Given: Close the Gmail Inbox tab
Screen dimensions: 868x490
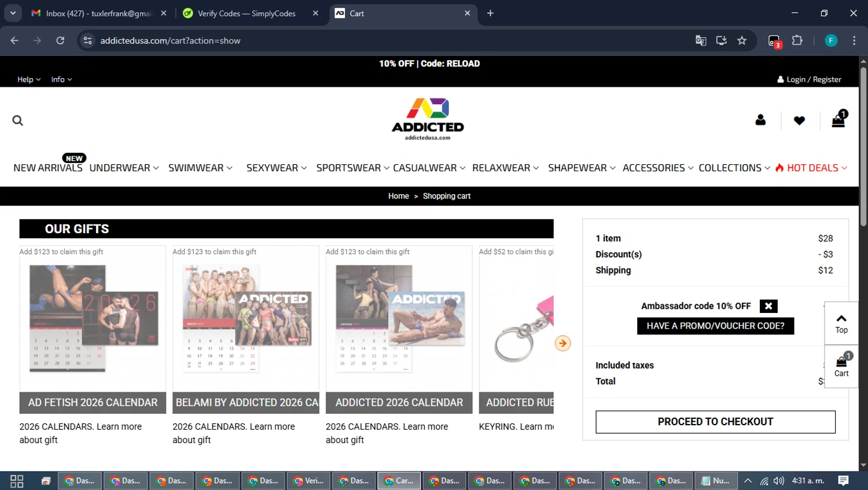Looking at the screenshot, I should coord(164,13).
